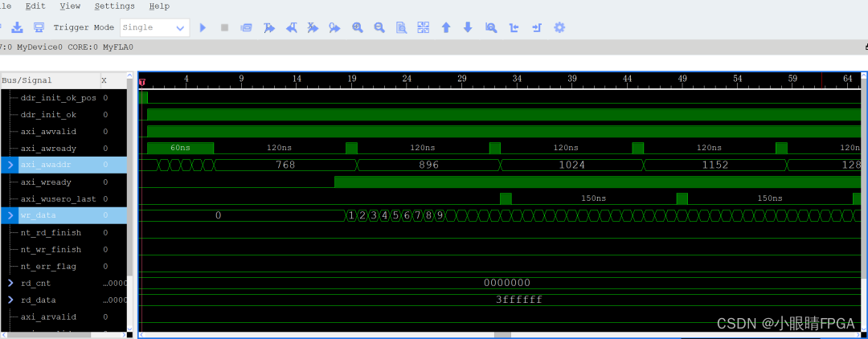Click the zoom fit full-view icon
The width and height of the screenshot is (868, 339).
(424, 27)
